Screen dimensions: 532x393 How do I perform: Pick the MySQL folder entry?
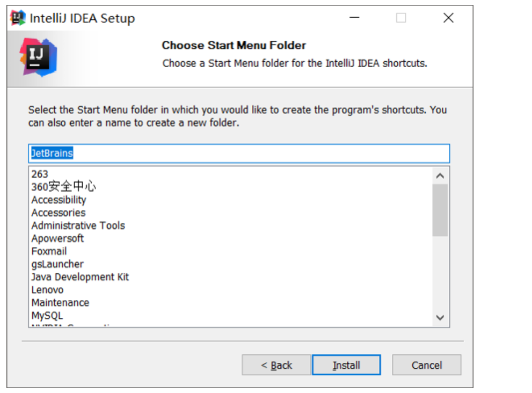click(47, 316)
